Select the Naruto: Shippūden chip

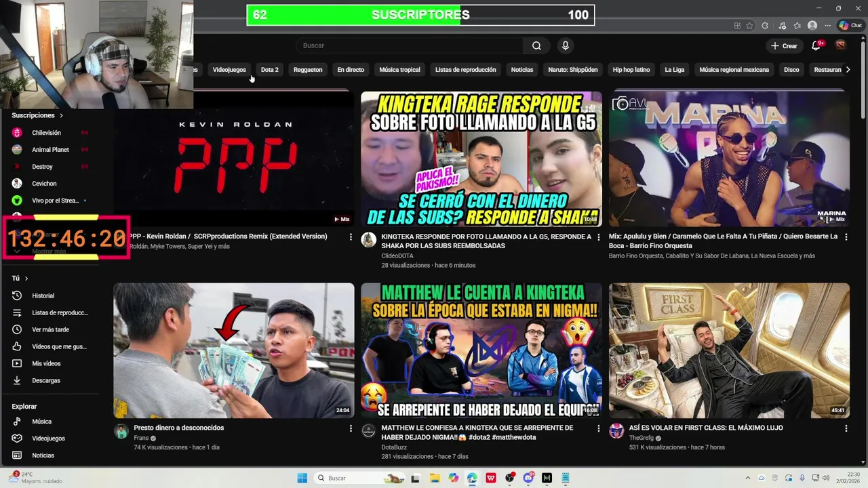(x=573, y=70)
